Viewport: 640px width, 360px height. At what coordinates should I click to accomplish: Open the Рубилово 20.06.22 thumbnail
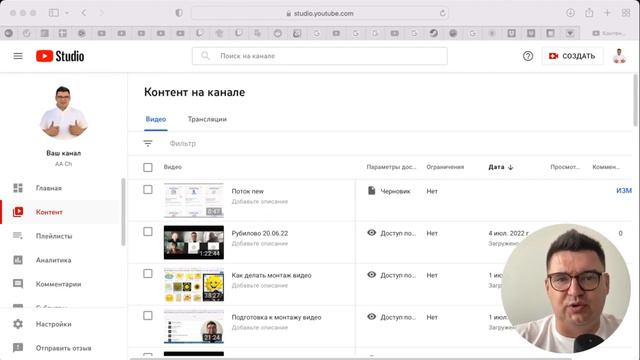click(x=194, y=242)
